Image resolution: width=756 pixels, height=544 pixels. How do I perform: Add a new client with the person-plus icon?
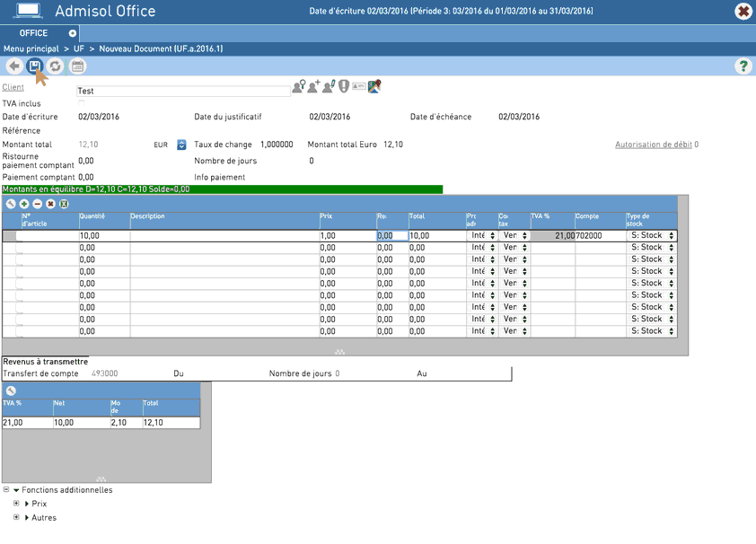(x=314, y=86)
